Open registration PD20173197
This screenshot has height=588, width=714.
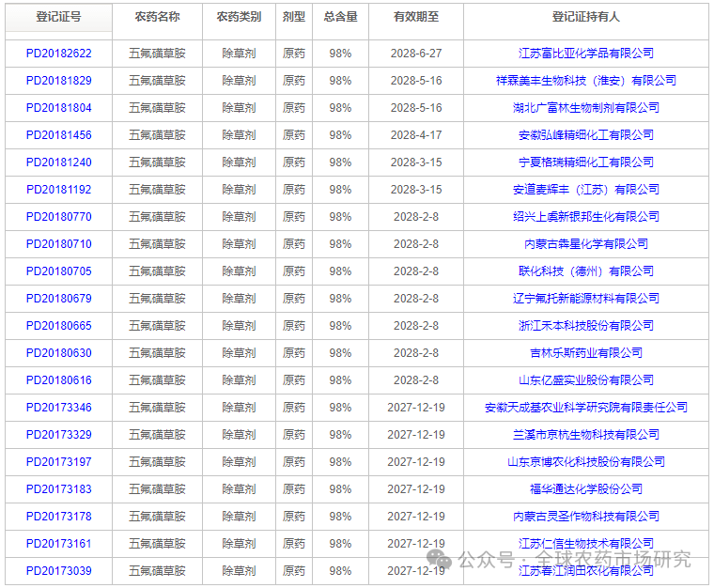(59, 462)
